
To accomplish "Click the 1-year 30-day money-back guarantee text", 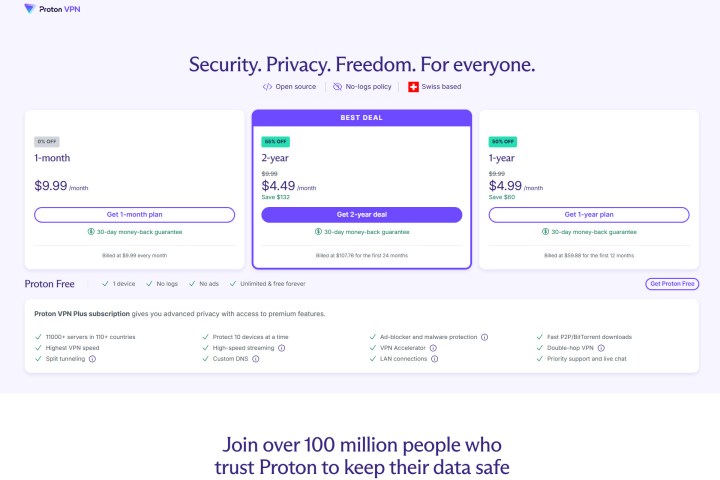I will click(x=592, y=232).
